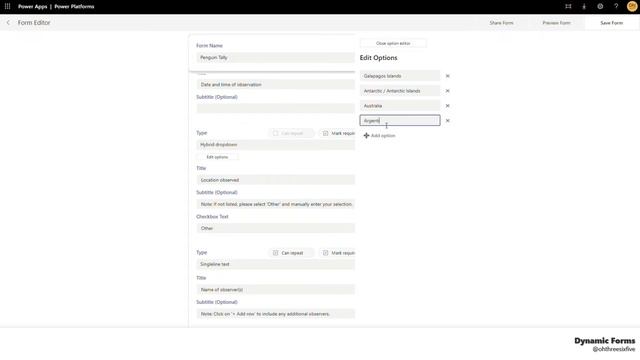640x360 pixels.
Task: Click the back arrow beside Form Editor
Action: click(x=8, y=23)
